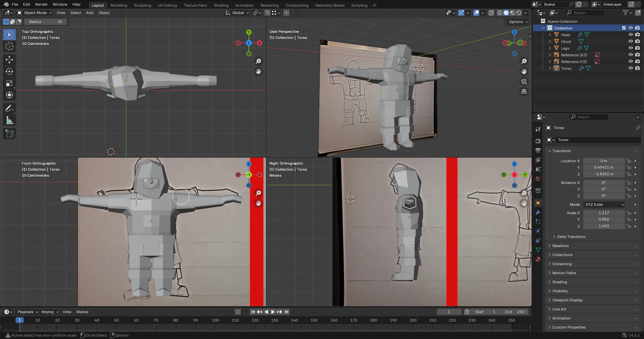
Task: Toggle proportional editing in the header
Action: pos(286,13)
